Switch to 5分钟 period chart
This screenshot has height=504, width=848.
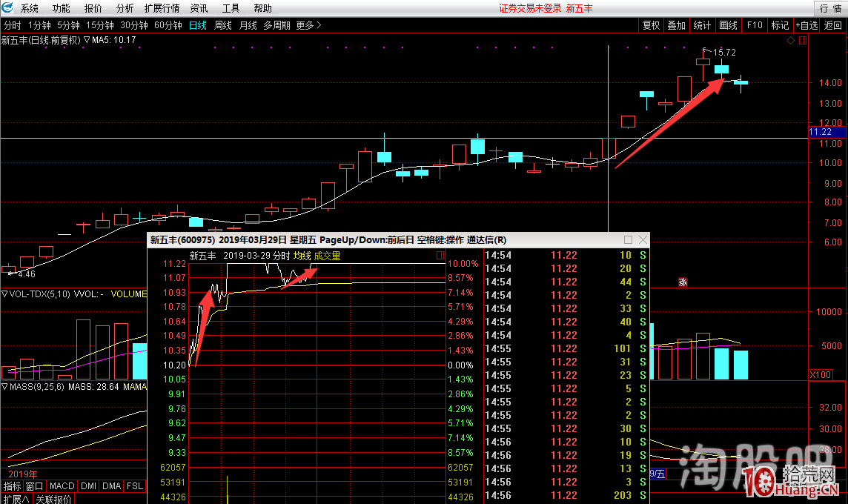click(69, 25)
